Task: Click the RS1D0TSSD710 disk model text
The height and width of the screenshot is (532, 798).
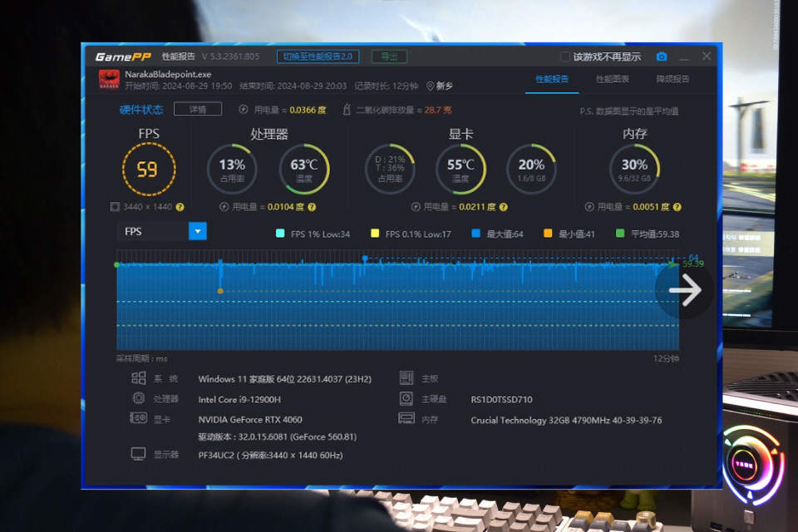Action: (x=501, y=400)
